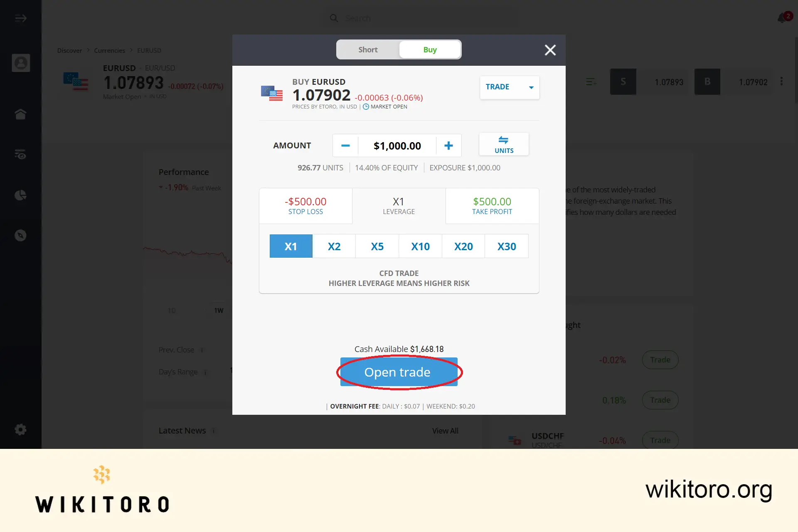Viewport: 798px width, 532px height.
Task: Close the buy EURUSD dialog
Action: [550, 50]
